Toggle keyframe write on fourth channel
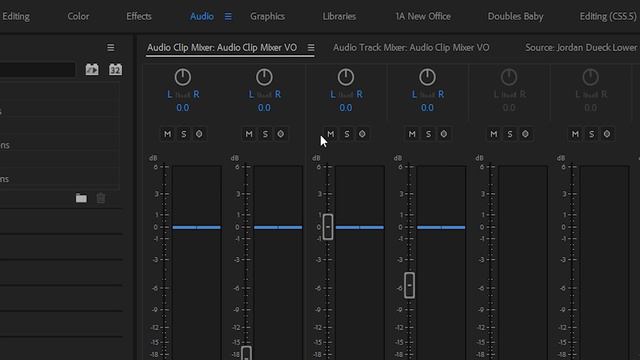The width and height of the screenshot is (640, 360). tap(444, 134)
